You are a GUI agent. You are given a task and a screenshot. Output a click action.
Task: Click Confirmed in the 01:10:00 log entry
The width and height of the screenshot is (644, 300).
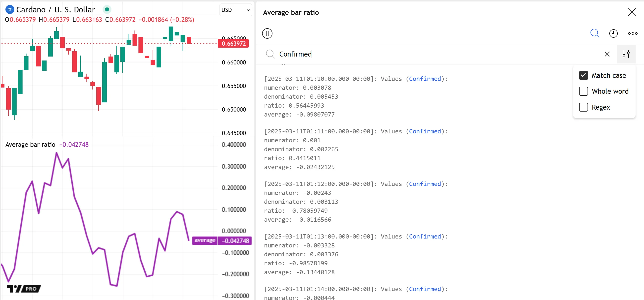point(425,79)
